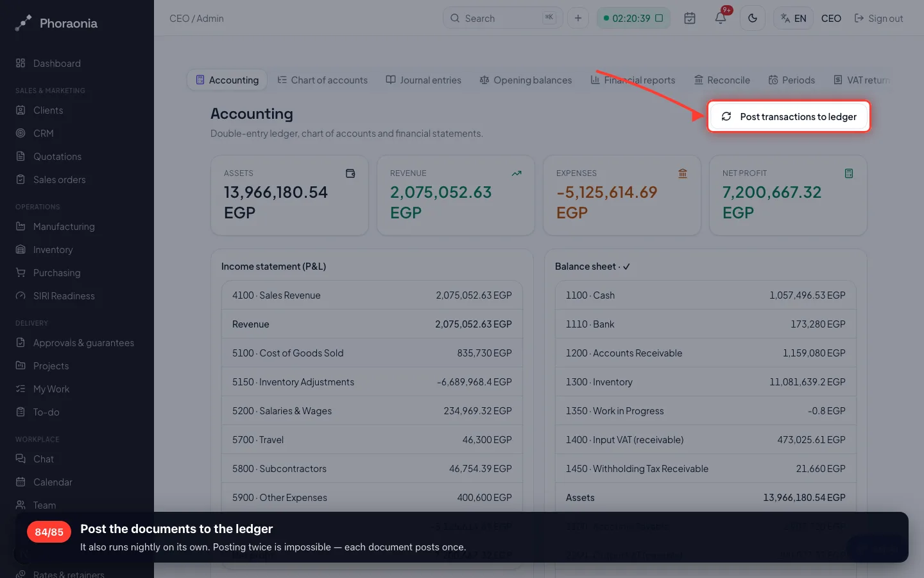Switch to Financial reports tab

(x=633, y=80)
